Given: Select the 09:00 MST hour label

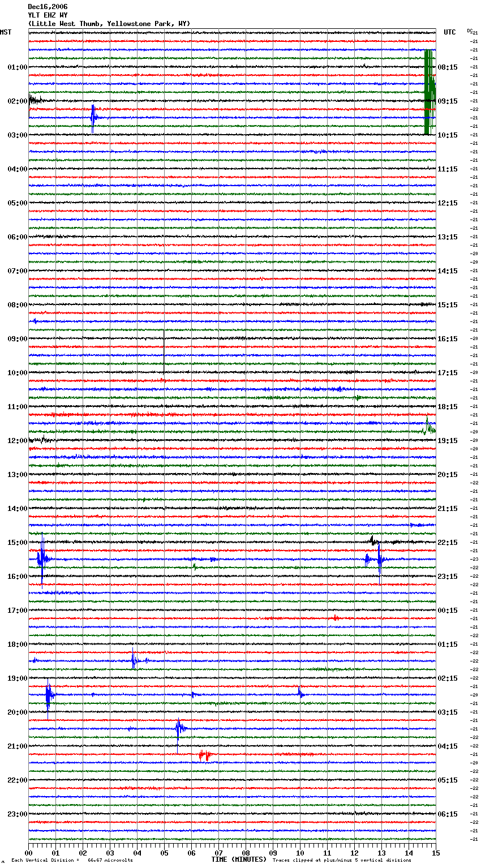Looking at the screenshot, I should click(x=18, y=339).
